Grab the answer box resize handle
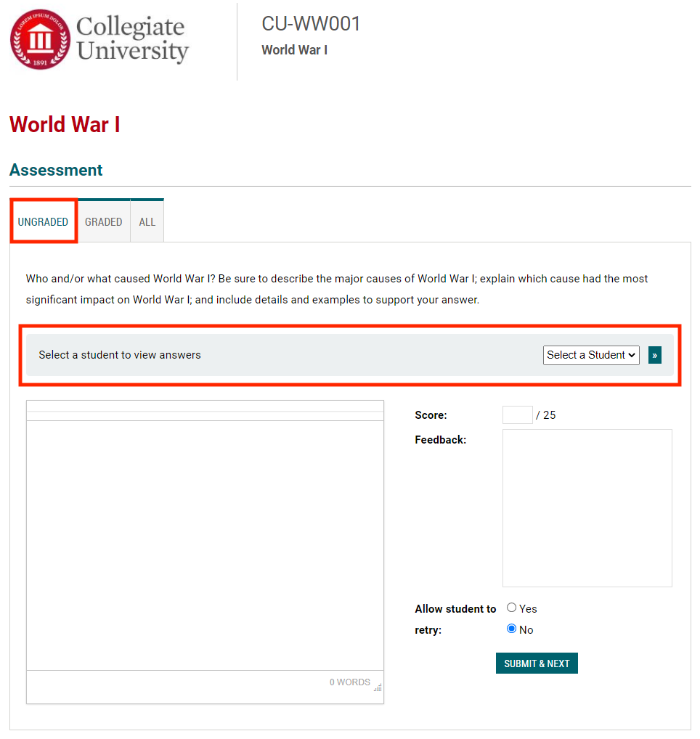 point(378,687)
